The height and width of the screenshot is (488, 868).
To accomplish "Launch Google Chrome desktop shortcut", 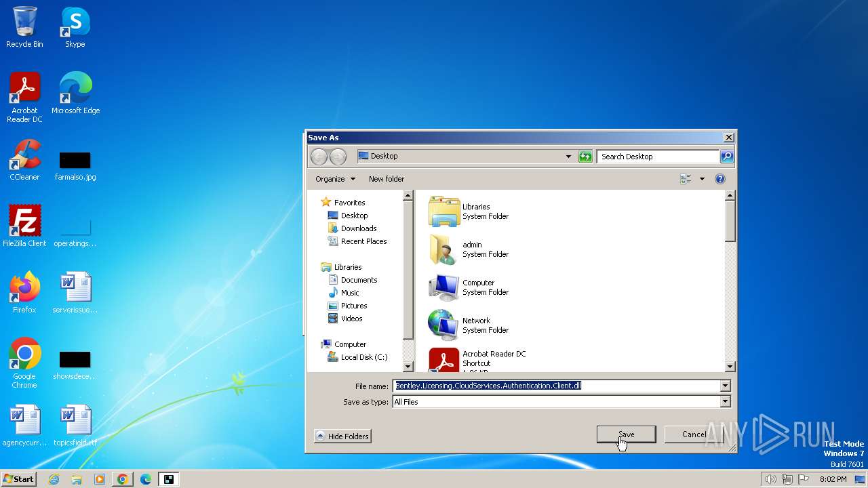I will [24, 363].
